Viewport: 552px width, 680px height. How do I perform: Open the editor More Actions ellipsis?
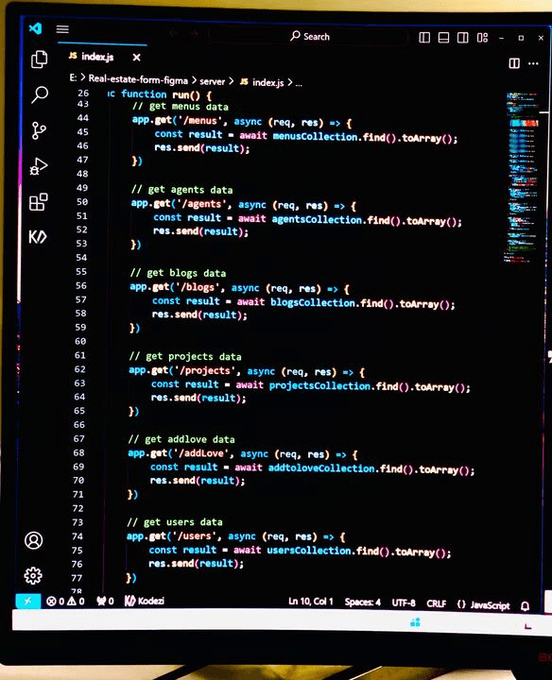(x=533, y=64)
